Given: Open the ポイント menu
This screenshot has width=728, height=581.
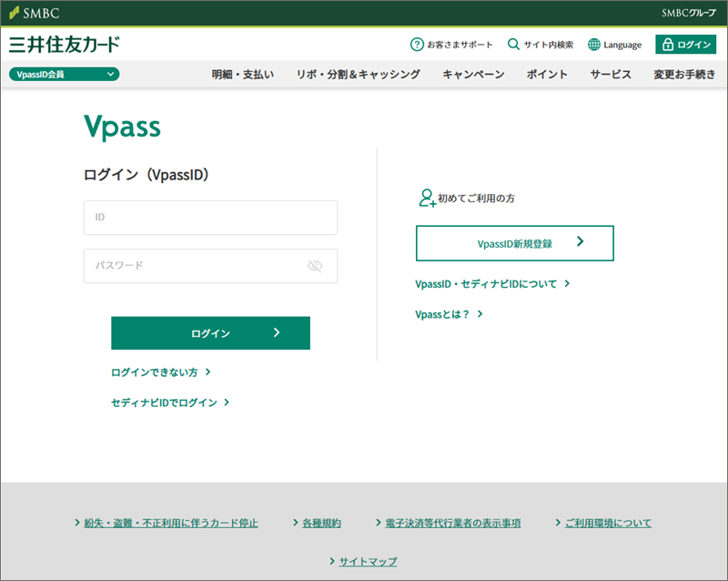Looking at the screenshot, I should (547, 75).
